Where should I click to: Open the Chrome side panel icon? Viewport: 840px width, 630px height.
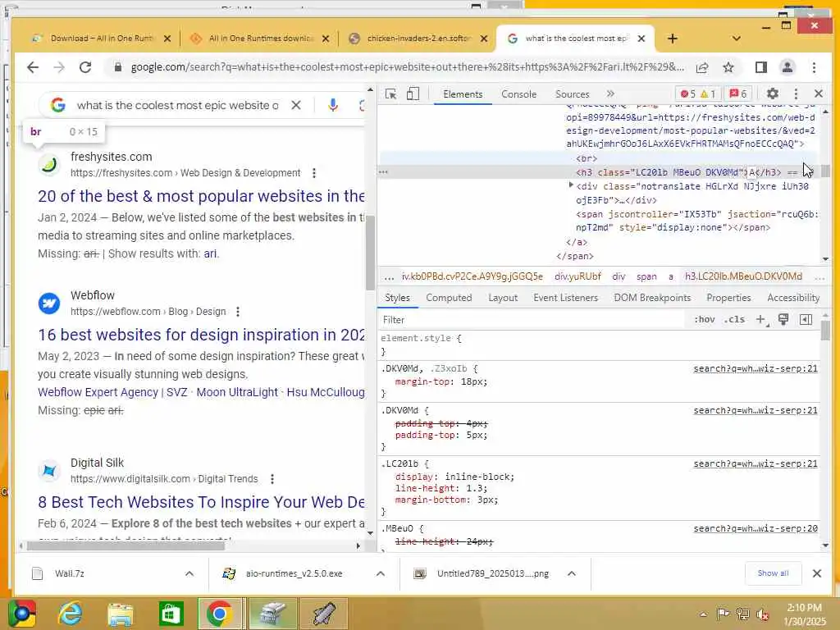pyautogui.click(x=760, y=67)
